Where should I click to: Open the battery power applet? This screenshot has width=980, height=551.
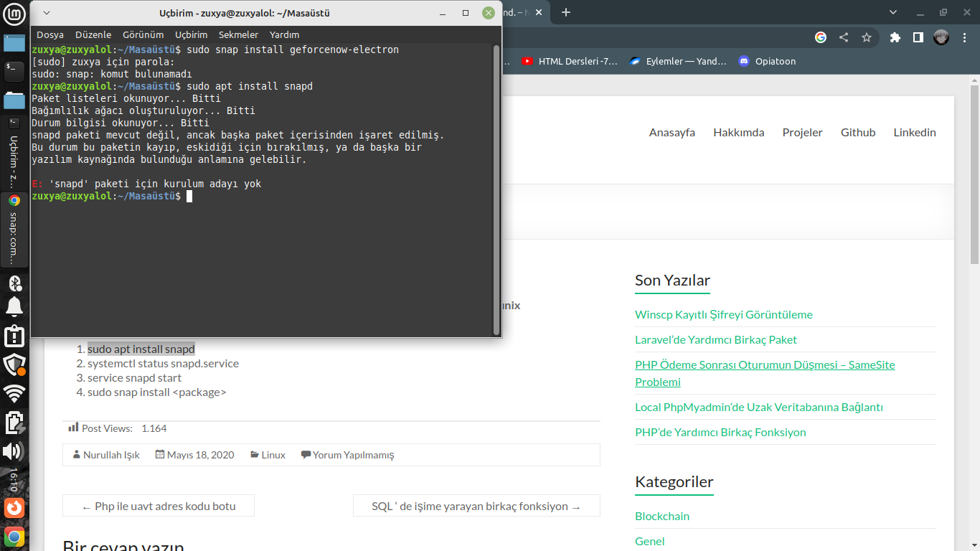coord(14,423)
